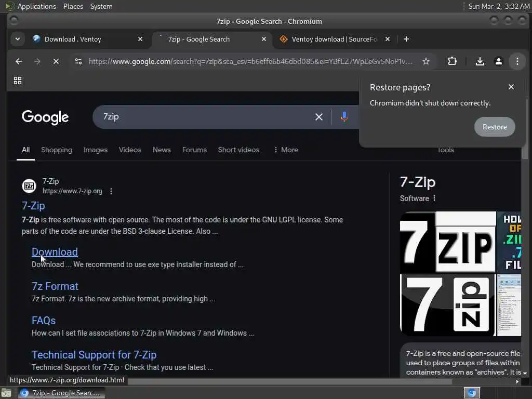The image size is (532, 399).
Task: Click the horizontal scrollbar at page bottom
Action: pos(289,382)
